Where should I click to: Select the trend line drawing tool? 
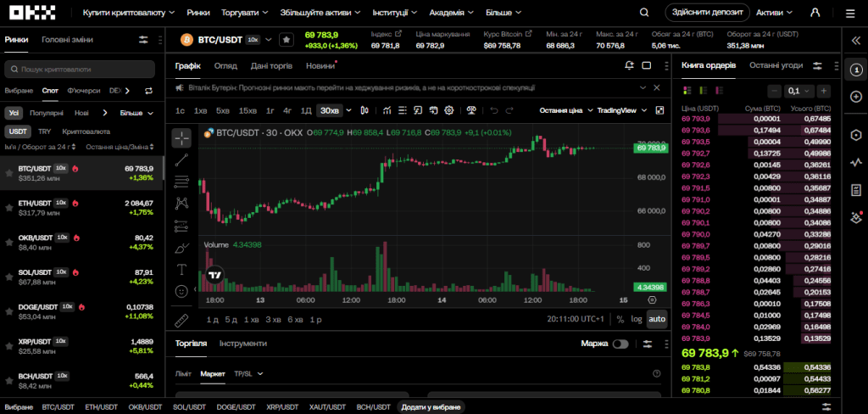pyautogui.click(x=181, y=160)
